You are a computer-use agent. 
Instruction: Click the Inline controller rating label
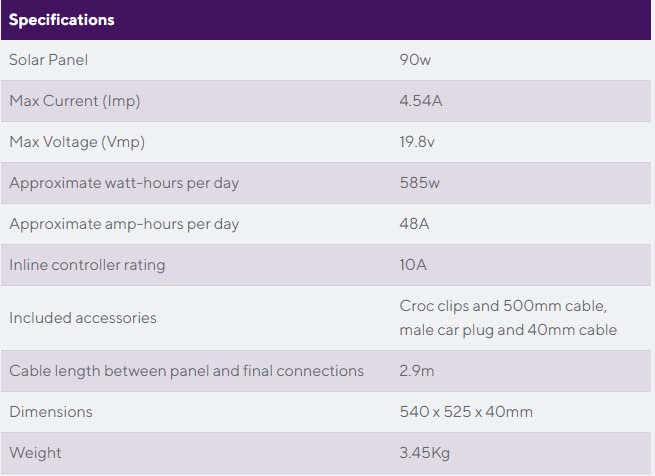pyautogui.click(x=87, y=265)
